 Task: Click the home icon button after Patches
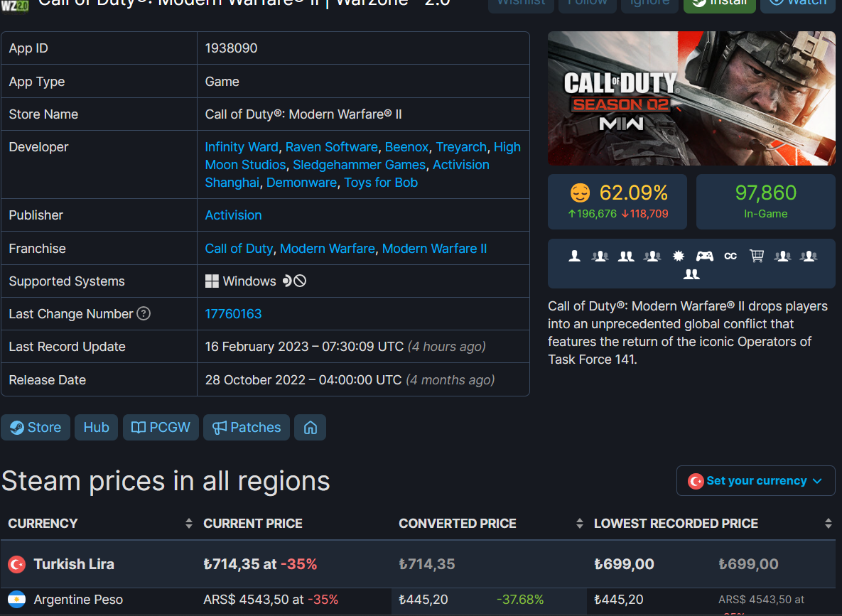point(310,428)
